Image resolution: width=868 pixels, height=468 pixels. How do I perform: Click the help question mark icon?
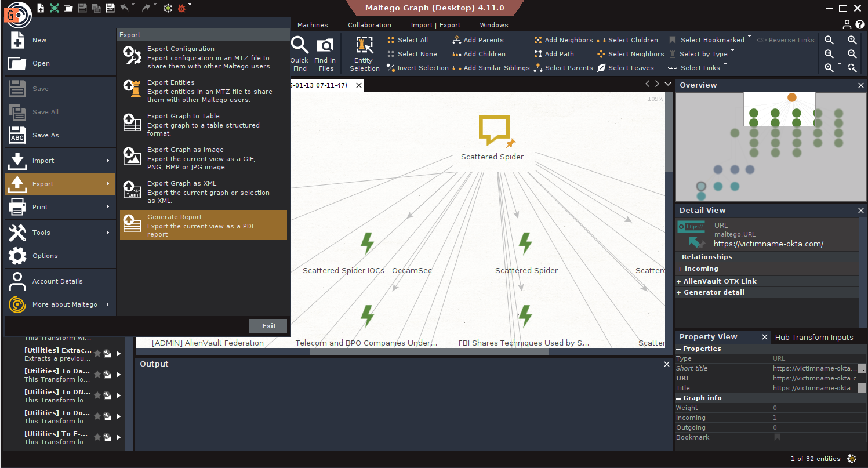click(860, 24)
